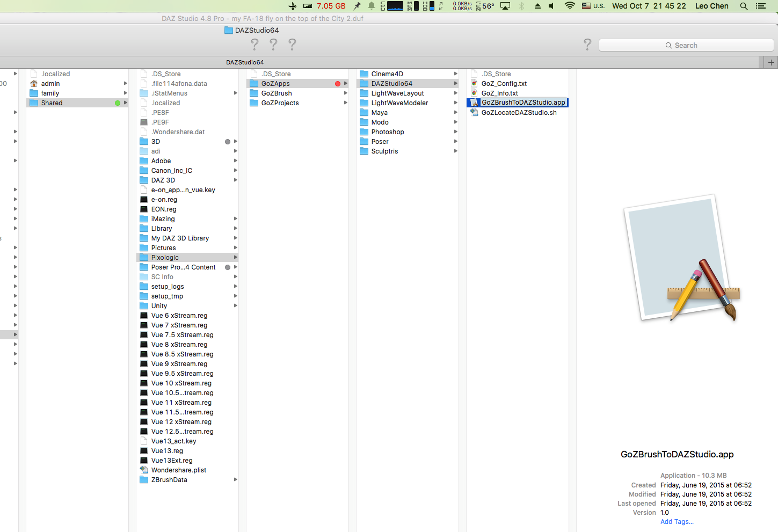Open the Sculptris folder icon

click(364, 151)
